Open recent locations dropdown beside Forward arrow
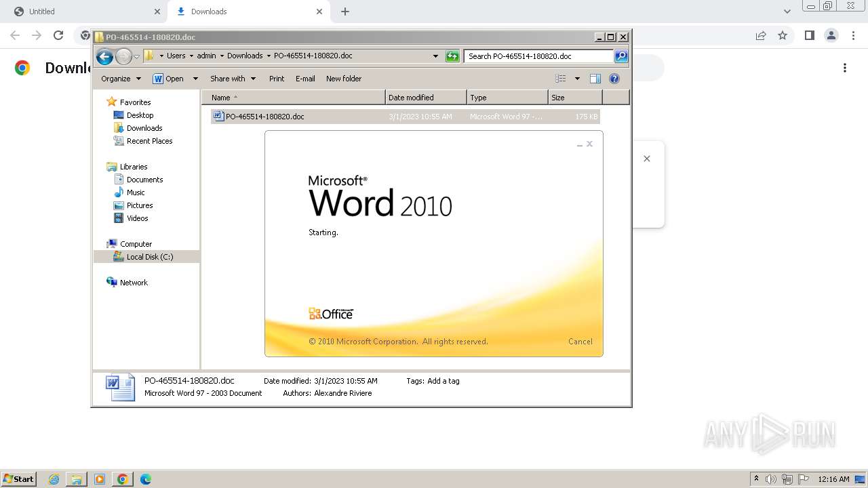 pos(136,56)
